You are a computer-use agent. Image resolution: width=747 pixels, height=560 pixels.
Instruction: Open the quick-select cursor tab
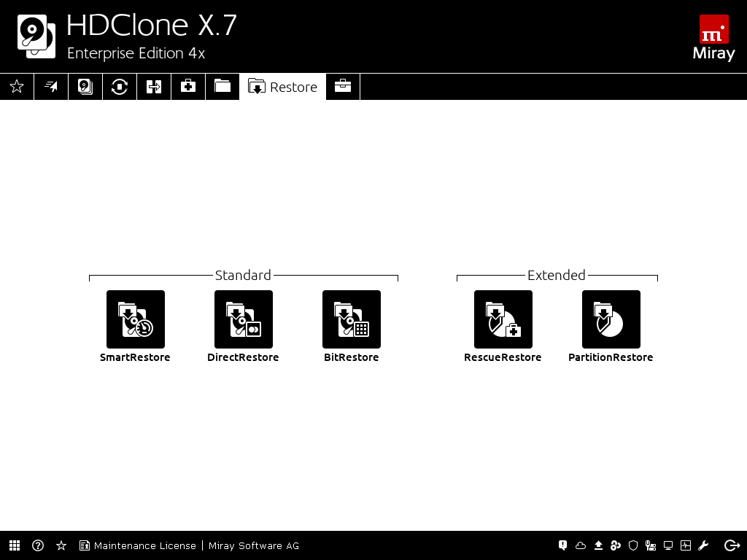(x=51, y=87)
